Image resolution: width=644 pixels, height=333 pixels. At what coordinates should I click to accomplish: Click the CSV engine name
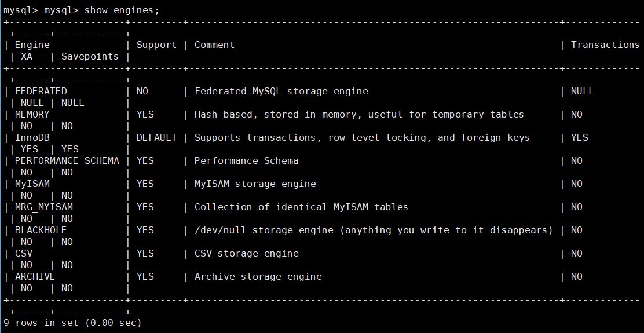point(23,253)
